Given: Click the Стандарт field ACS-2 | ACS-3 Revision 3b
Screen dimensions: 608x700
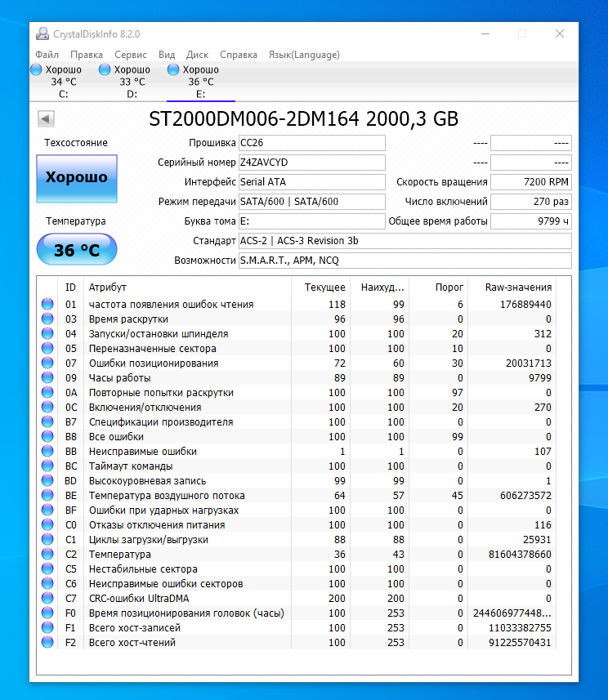Looking at the screenshot, I should click(x=405, y=241).
